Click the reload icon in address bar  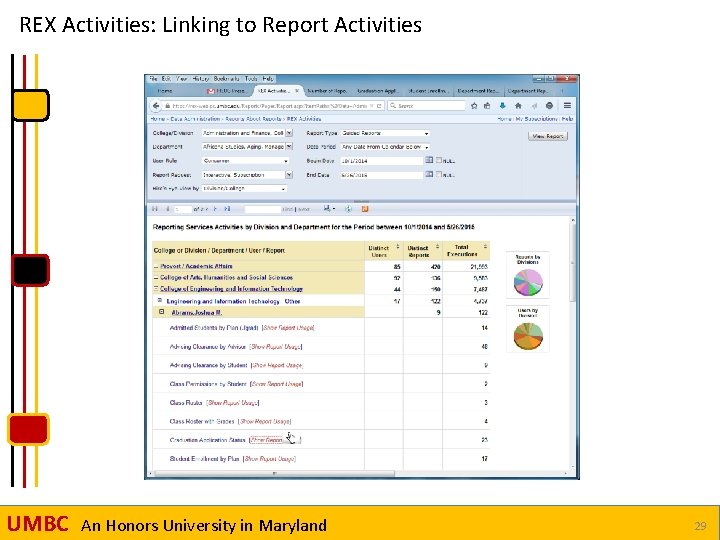click(x=379, y=106)
